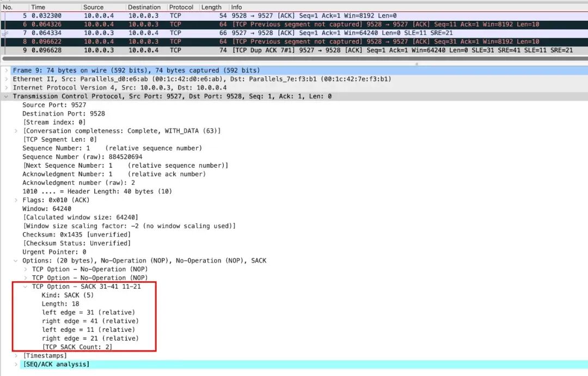Select packet number 5 in the list
This screenshot has height=376, width=588.
pyautogui.click(x=294, y=16)
